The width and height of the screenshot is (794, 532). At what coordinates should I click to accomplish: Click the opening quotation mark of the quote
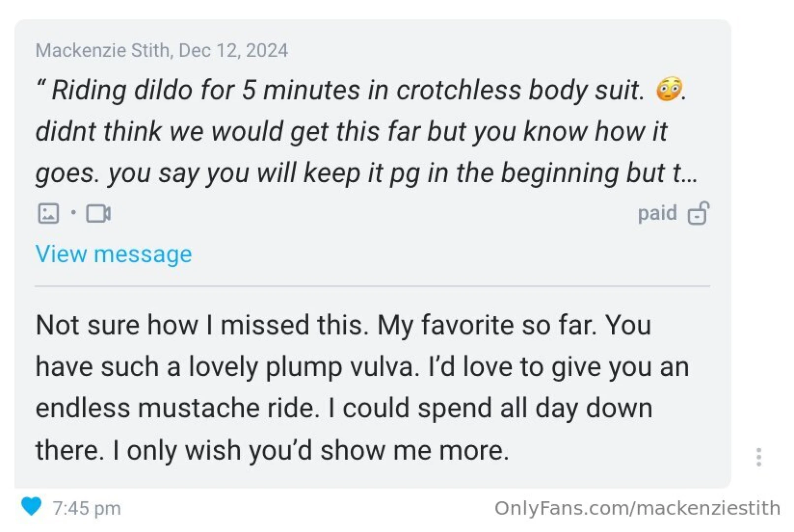click(x=41, y=85)
